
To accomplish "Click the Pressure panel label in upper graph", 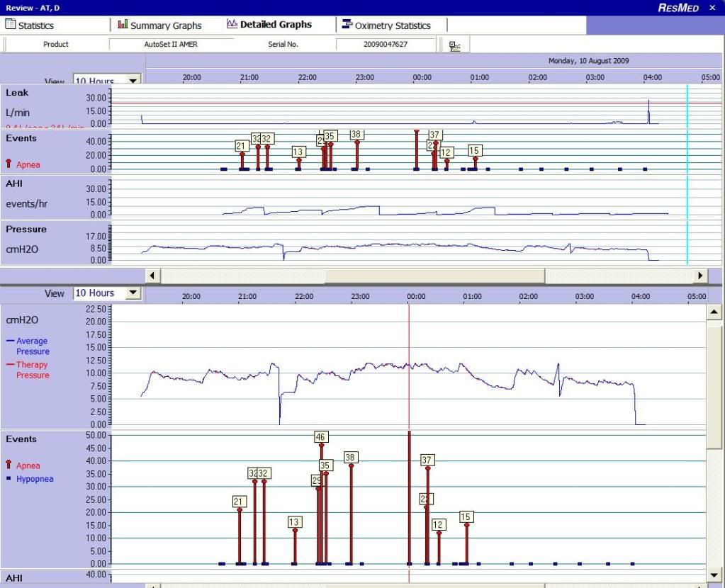I will tap(26, 230).
